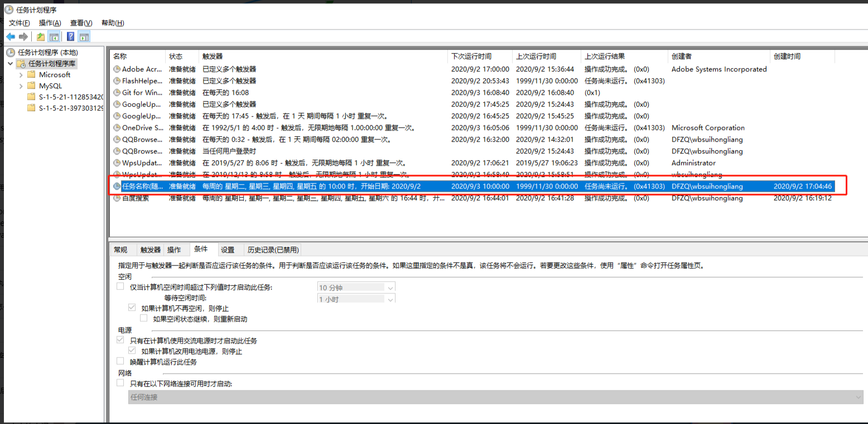Switch to the 触发器 tab

150,250
